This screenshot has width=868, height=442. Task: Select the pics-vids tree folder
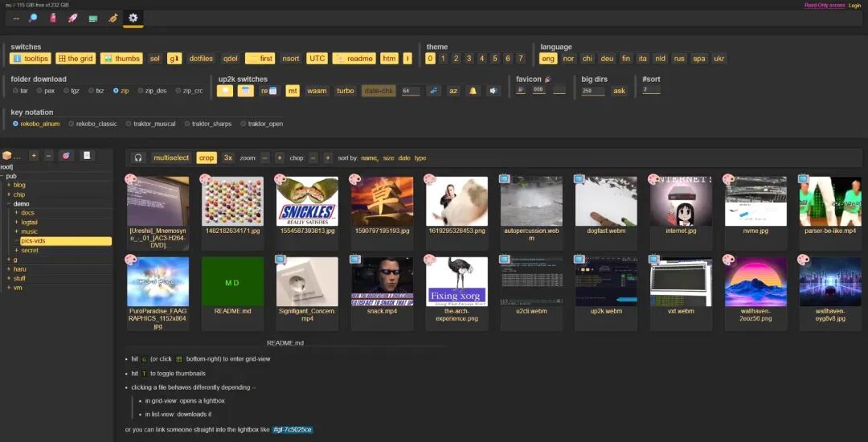click(66, 241)
